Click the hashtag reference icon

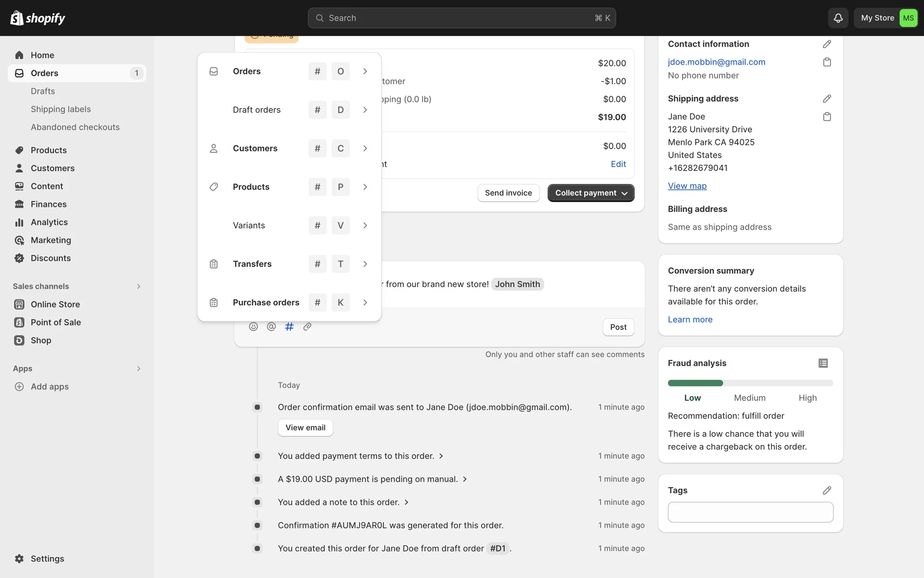[x=289, y=327]
